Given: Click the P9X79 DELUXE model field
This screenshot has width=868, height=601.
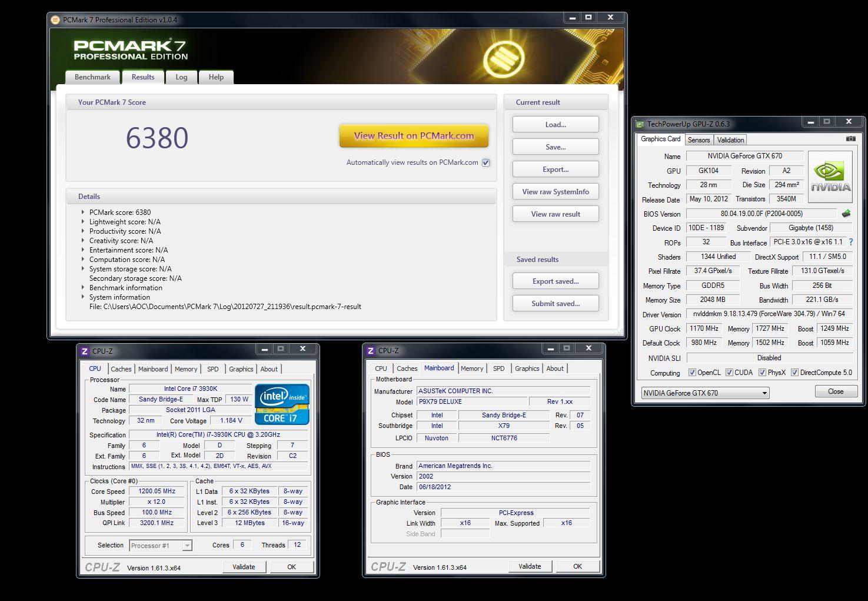Looking at the screenshot, I should click(x=472, y=401).
